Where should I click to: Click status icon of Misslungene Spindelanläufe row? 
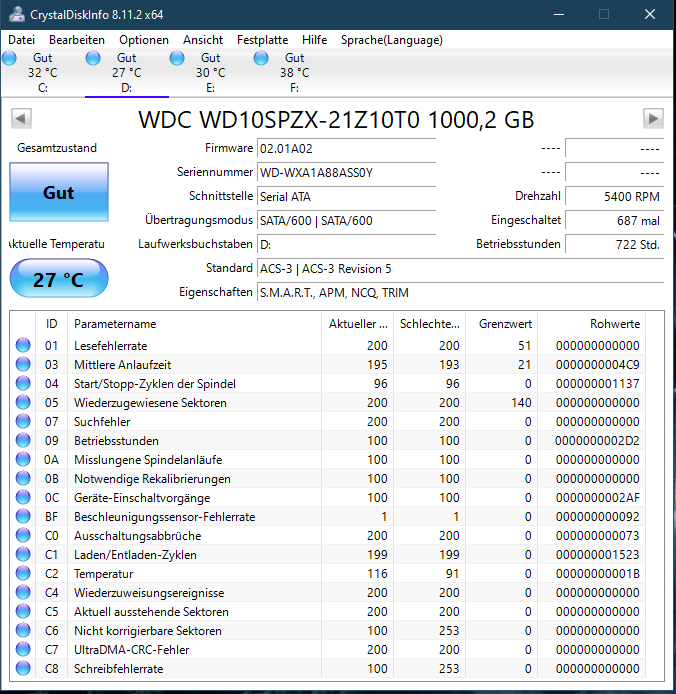pyautogui.click(x=23, y=459)
